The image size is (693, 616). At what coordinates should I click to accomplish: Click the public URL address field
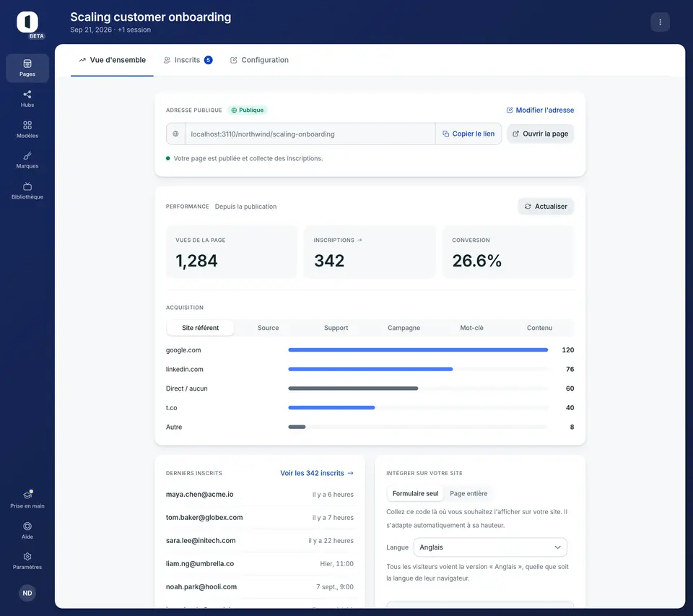[310, 134]
